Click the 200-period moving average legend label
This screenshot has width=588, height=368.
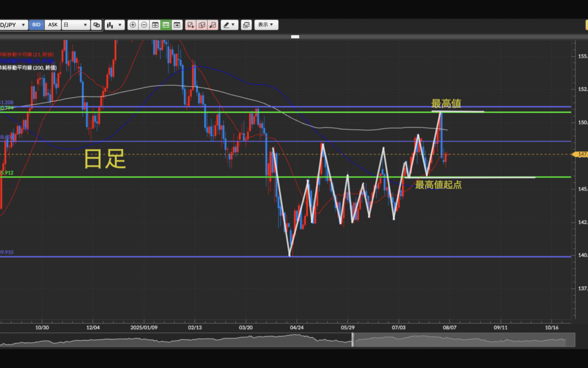(x=28, y=68)
